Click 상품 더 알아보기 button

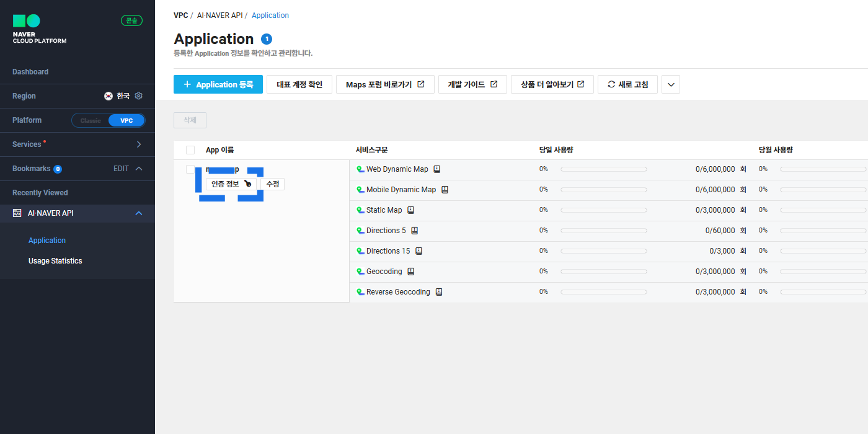pos(552,84)
